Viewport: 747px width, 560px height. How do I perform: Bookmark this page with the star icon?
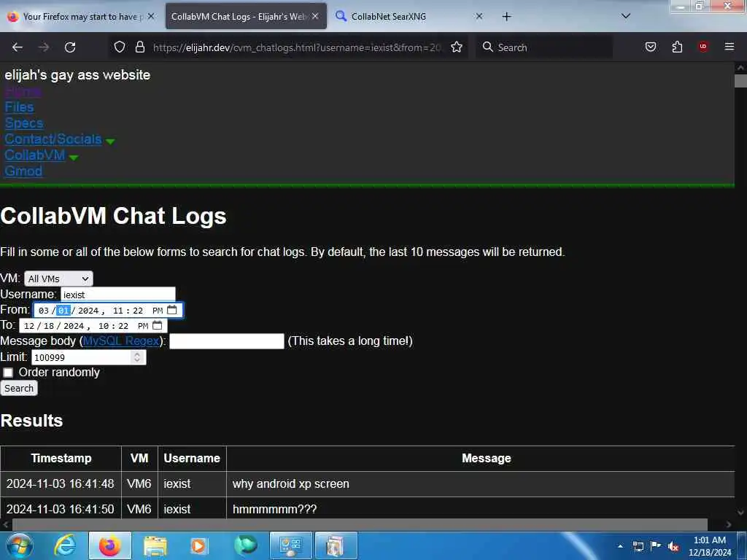pyautogui.click(x=457, y=47)
